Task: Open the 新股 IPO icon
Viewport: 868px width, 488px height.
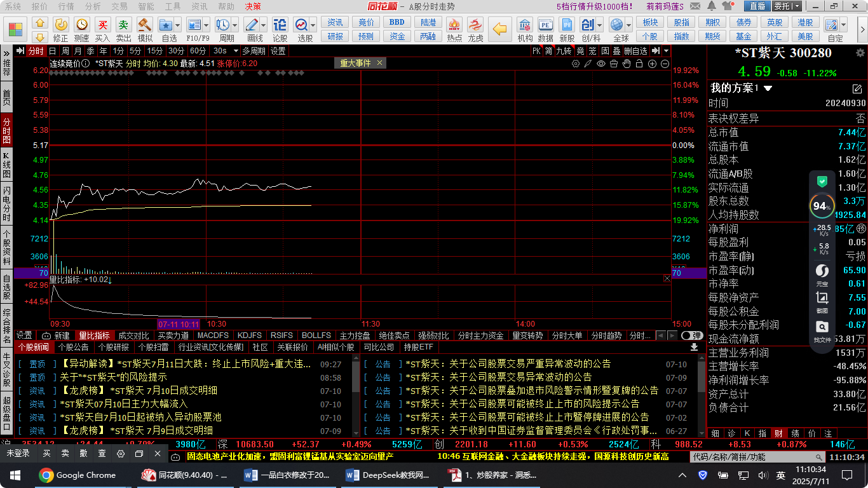Action: [567, 25]
